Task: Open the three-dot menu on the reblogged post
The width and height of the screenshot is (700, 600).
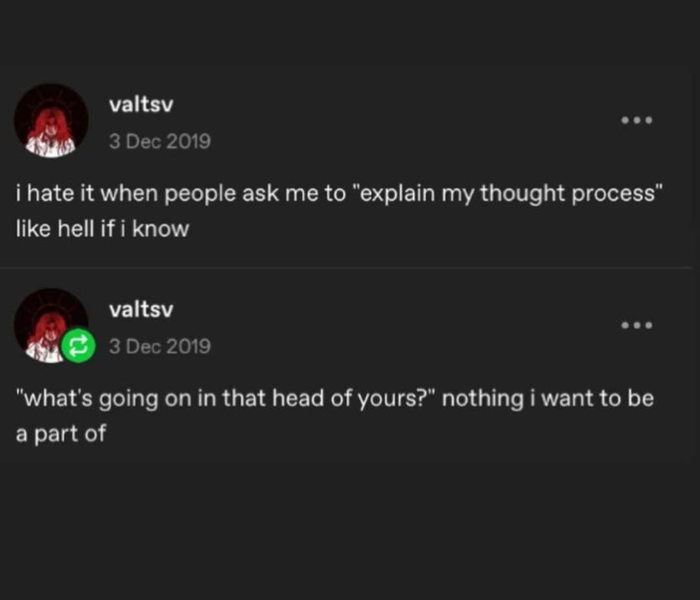Action: [636, 325]
